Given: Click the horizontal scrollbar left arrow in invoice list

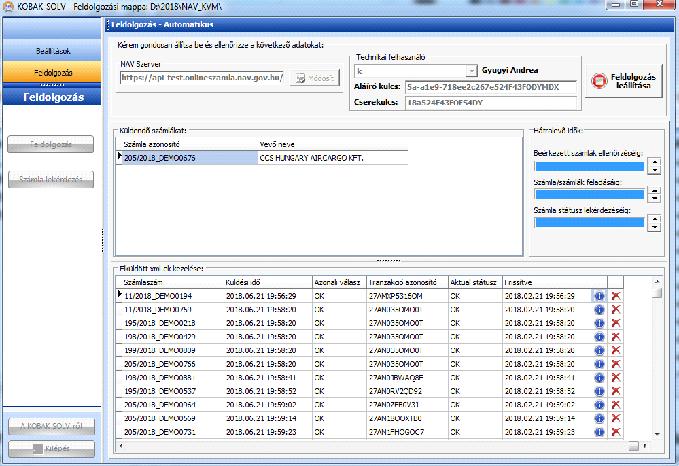Looking at the screenshot, I should 121,446.
